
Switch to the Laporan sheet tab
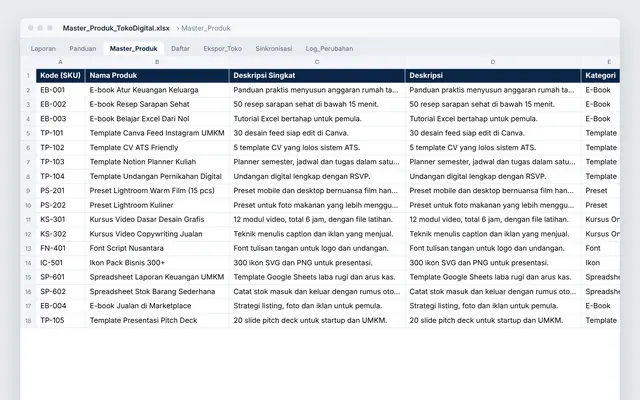(43, 49)
